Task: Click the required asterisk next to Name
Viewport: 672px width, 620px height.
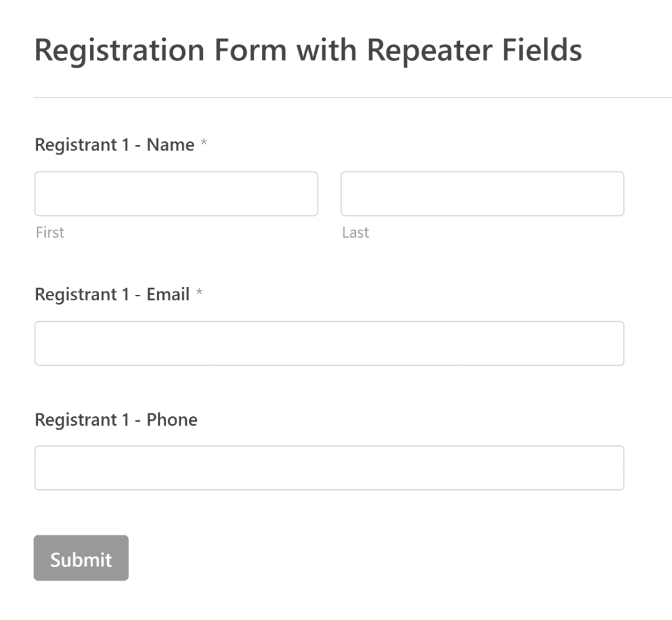Action: (x=203, y=143)
